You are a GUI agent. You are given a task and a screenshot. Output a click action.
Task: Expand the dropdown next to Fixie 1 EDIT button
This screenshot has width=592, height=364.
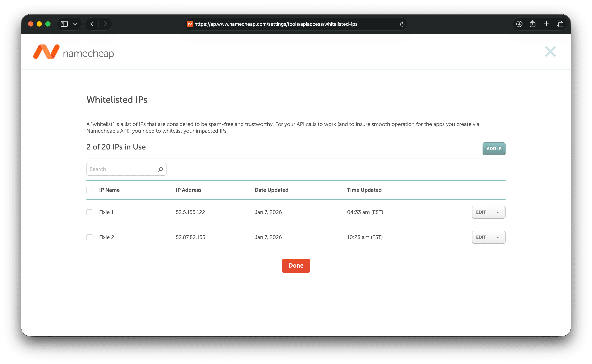[498, 212]
